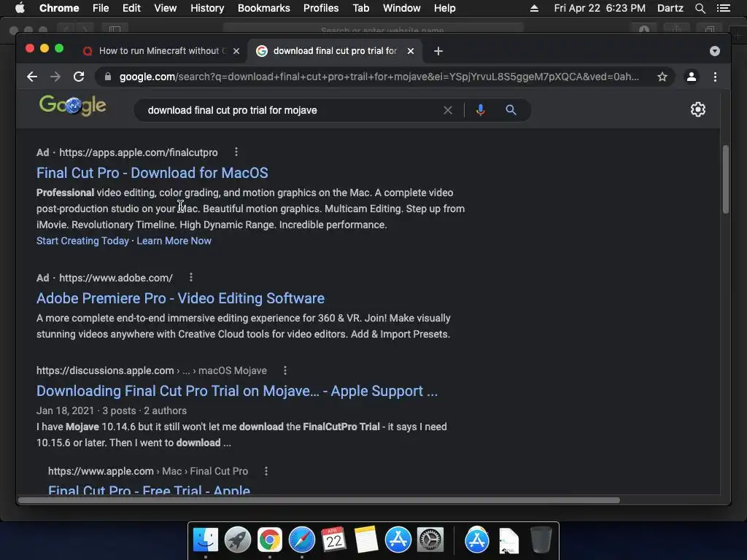Open the Chrome profile avatar menu
Screen dimensions: 747x560
[692, 77]
